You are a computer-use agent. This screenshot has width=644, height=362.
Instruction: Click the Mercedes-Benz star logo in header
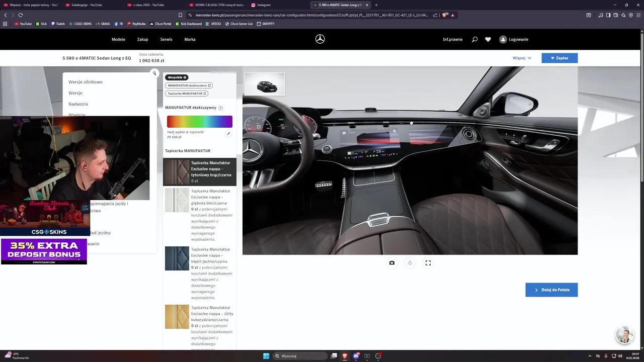tap(320, 39)
